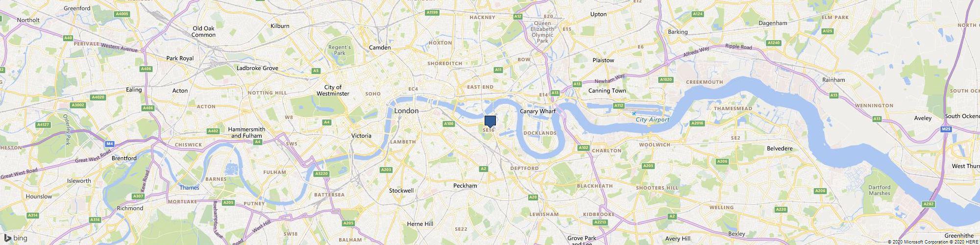
Task: Select the Canary Wharf label
Action: coord(538,111)
